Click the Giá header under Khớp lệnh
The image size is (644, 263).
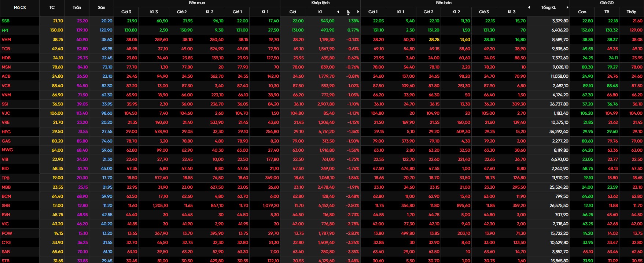click(x=292, y=12)
